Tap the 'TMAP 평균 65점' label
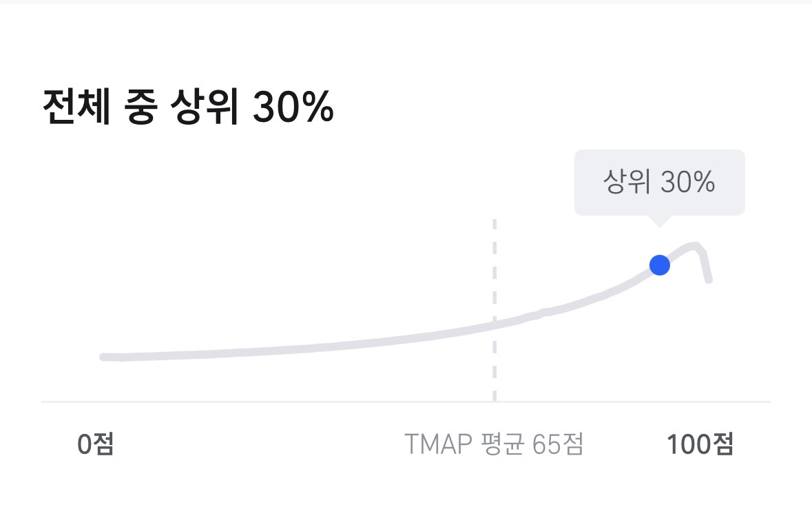This screenshot has height=529, width=812. point(494,445)
